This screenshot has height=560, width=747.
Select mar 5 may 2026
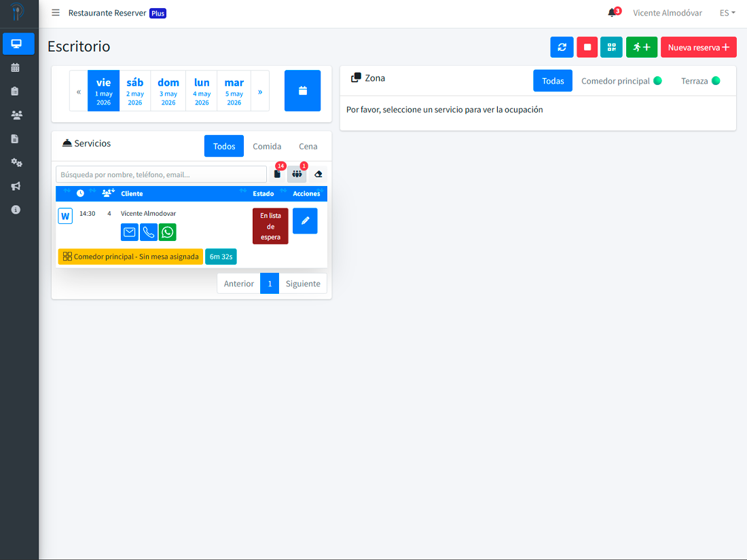[234, 92]
